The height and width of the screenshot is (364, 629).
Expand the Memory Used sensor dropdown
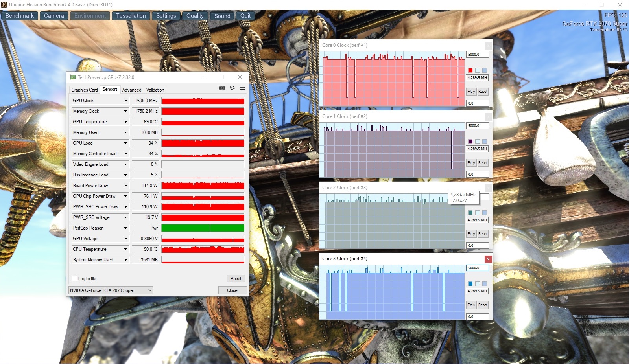click(125, 132)
